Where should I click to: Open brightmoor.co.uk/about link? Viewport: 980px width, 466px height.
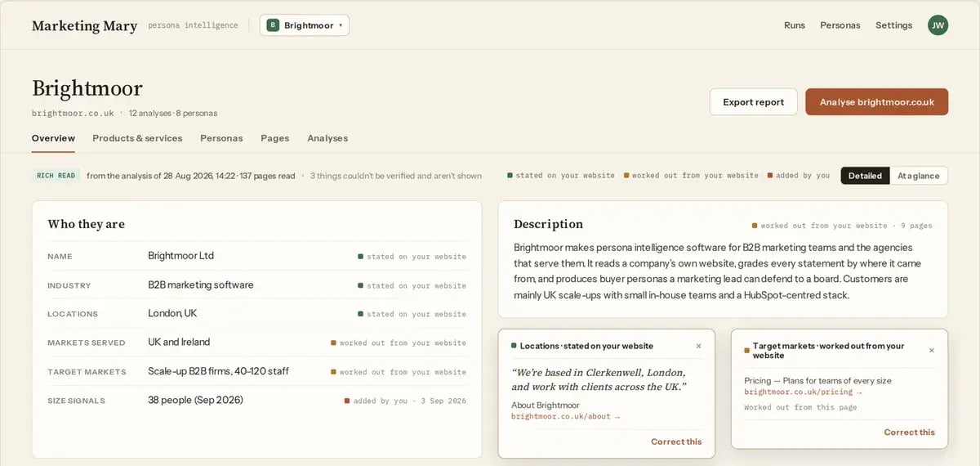click(x=565, y=417)
